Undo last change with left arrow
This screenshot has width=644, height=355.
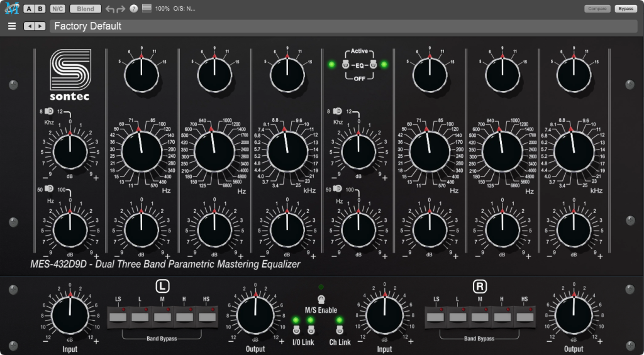click(109, 9)
